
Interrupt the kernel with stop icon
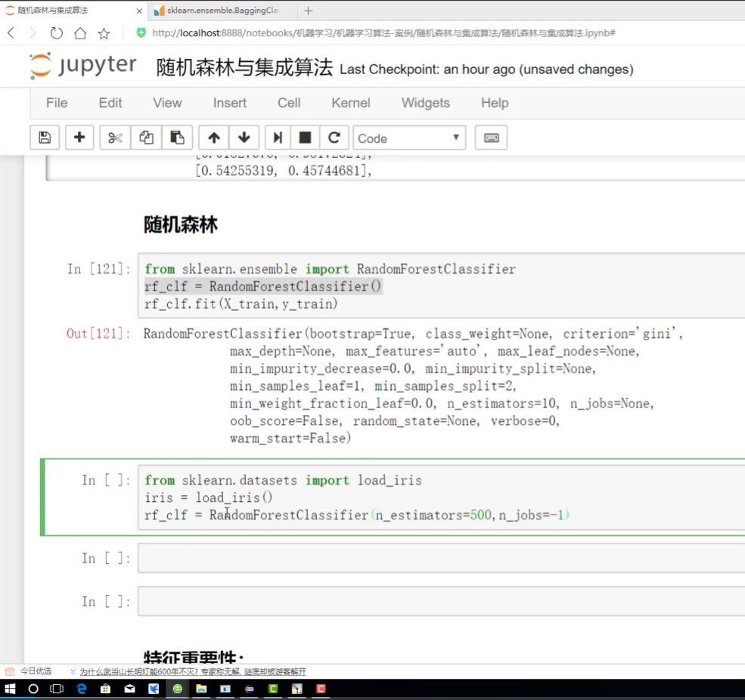[x=305, y=138]
